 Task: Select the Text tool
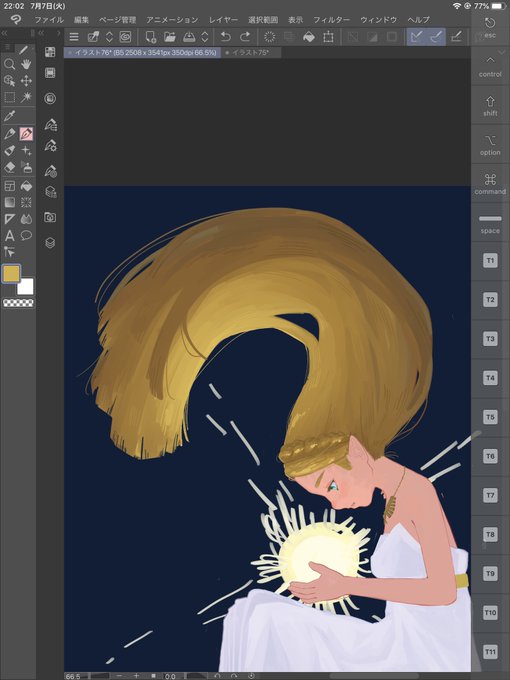click(x=10, y=236)
